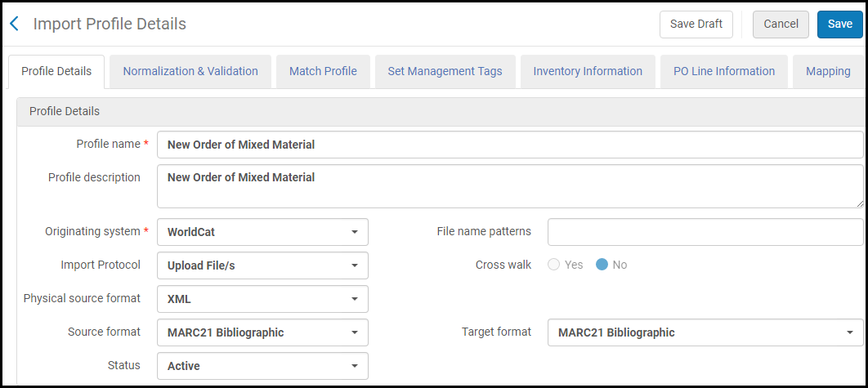Image resolution: width=868 pixels, height=388 pixels.
Task: Open the Target format dropdown
Action: point(705,332)
